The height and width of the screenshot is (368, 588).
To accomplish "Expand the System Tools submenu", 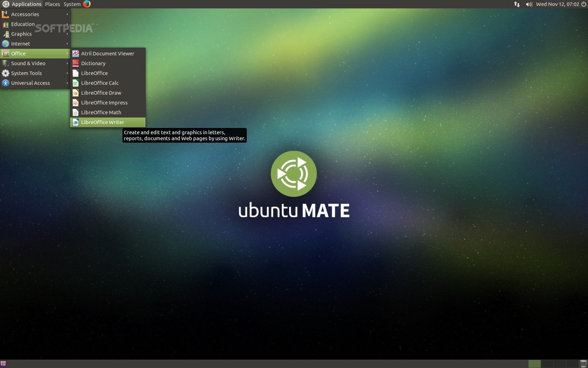I will (x=26, y=73).
